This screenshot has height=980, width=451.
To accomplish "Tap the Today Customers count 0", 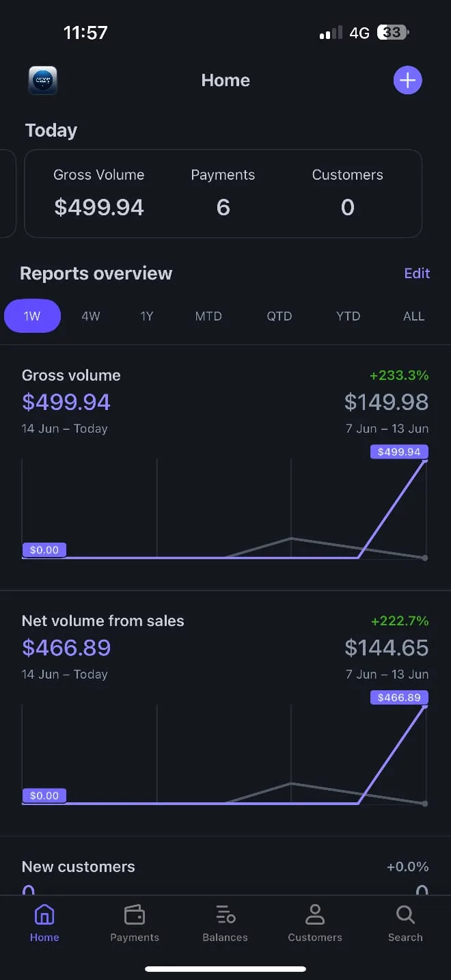I will (347, 208).
